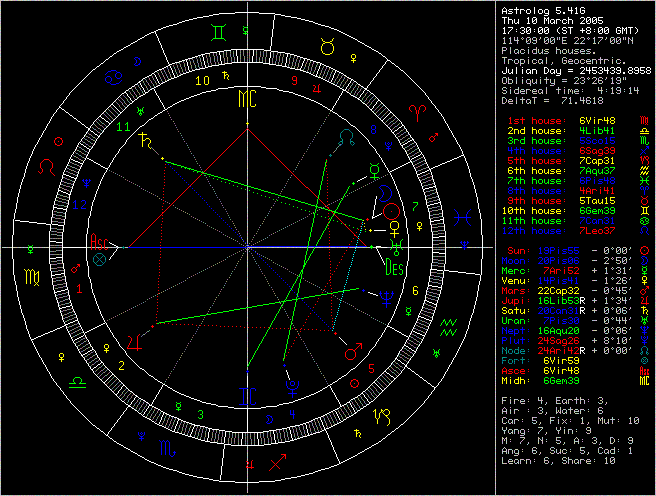Click the green Des descendant label
Viewport: 656px width, 496px height.
394,266
